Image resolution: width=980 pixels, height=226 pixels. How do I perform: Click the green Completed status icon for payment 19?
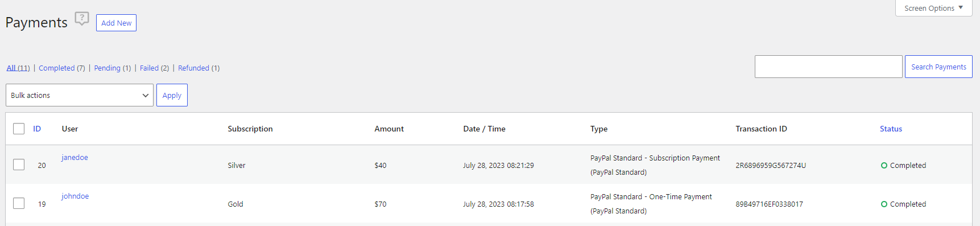pos(884,204)
